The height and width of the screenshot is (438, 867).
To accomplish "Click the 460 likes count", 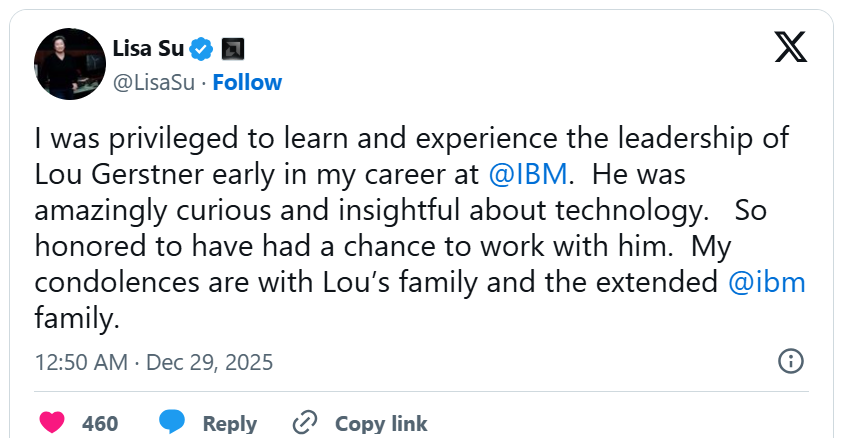I will 100,423.
